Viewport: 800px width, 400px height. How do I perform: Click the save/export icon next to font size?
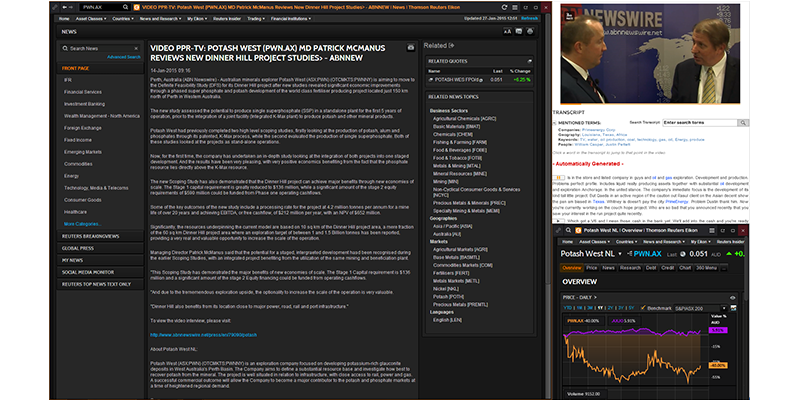[x=519, y=32]
